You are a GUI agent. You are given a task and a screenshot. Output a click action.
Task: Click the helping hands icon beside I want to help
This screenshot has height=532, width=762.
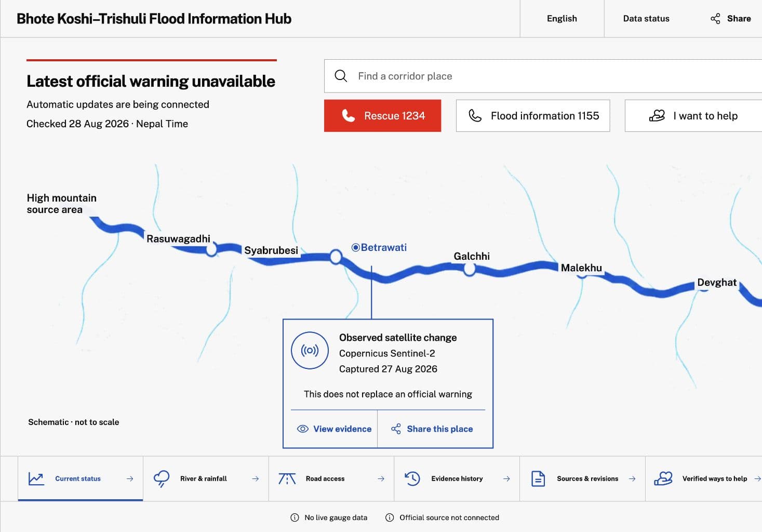click(x=657, y=115)
